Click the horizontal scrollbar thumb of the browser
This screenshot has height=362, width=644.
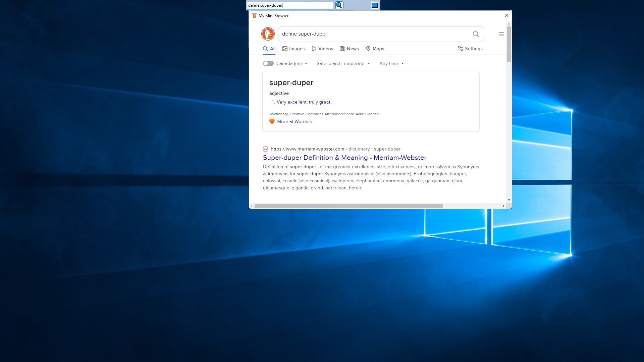tap(348, 206)
